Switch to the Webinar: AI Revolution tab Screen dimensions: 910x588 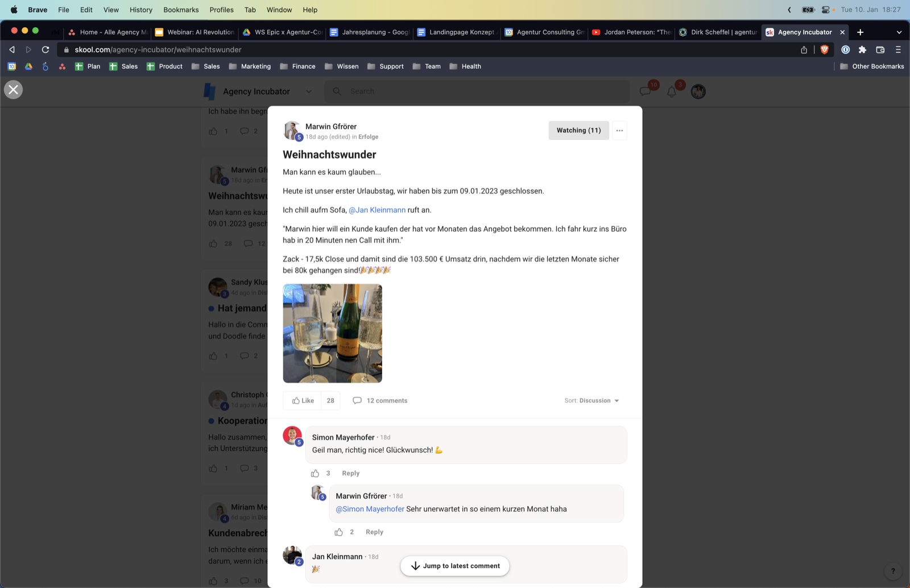click(x=195, y=32)
